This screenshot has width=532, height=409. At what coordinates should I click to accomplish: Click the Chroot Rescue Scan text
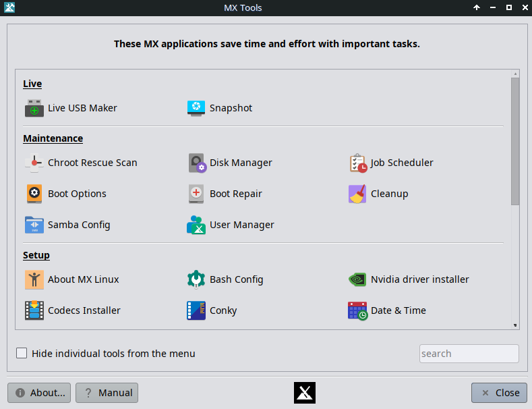[92, 163]
